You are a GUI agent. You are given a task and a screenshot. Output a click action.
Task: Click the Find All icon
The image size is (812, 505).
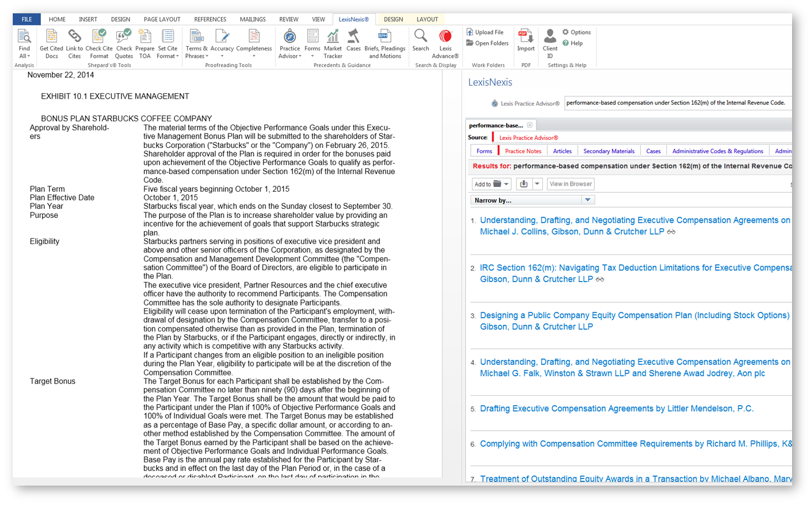click(24, 37)
